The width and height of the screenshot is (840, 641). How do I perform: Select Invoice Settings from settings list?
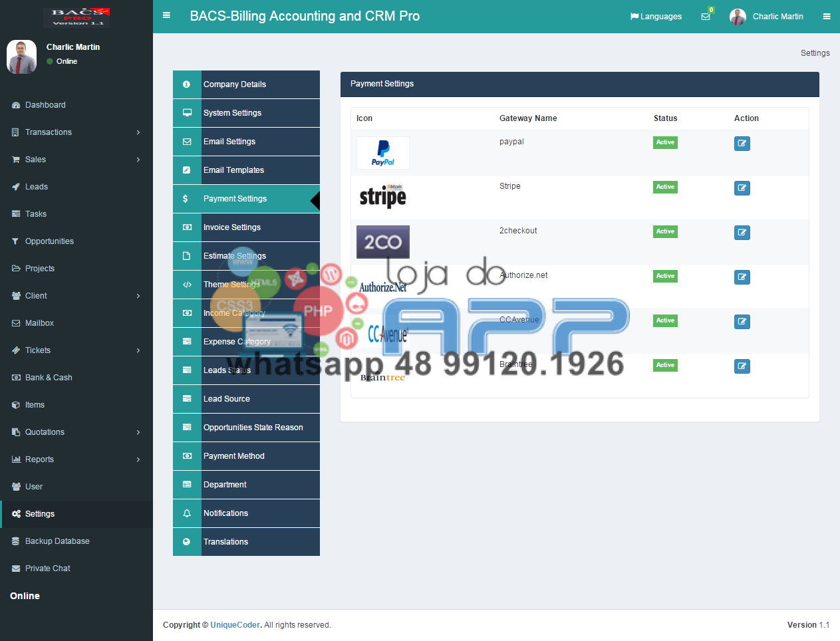click(232, 227)
